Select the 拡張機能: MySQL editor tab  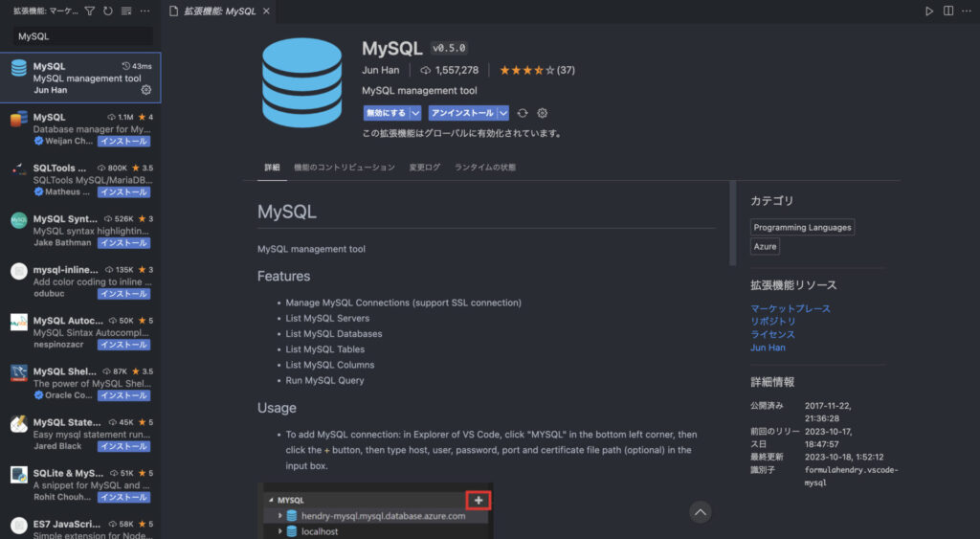click(x=219, y=11)
